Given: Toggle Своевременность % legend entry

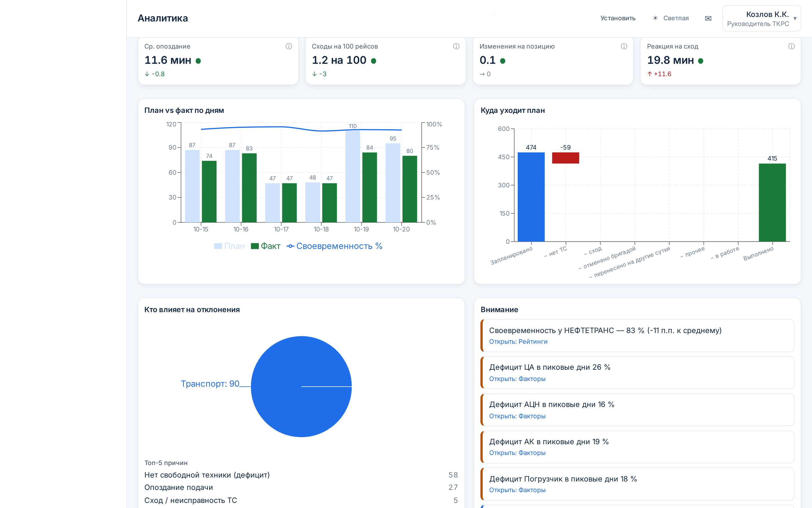Looking at the screenshot, I should (x=334, y=246).
